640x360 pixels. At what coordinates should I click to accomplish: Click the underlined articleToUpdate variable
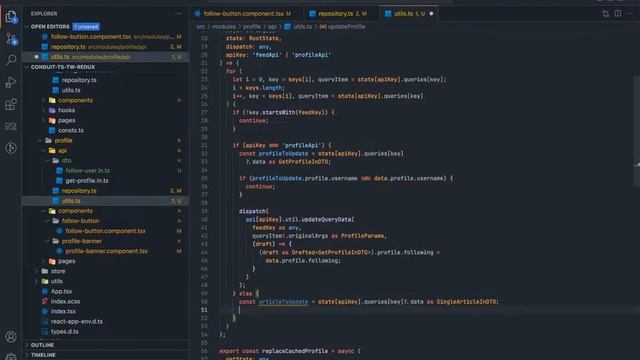tap(283, 302)
